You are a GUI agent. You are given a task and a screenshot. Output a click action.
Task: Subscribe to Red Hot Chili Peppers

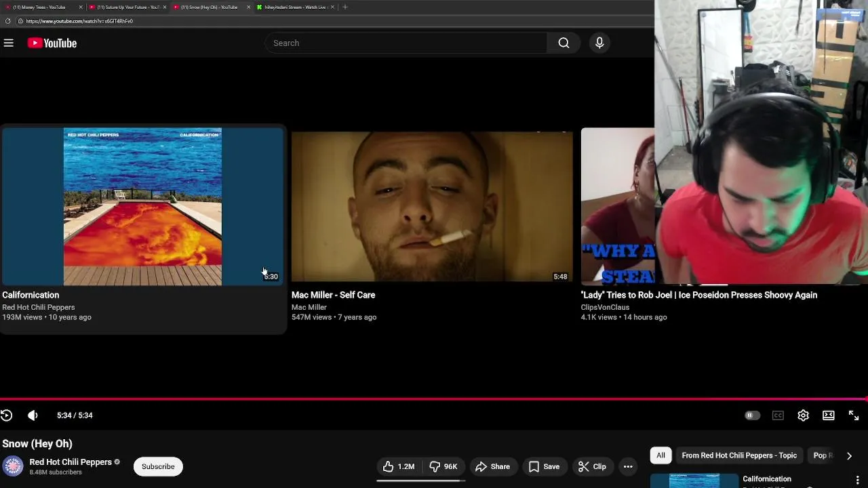click(x=158, y=466)
